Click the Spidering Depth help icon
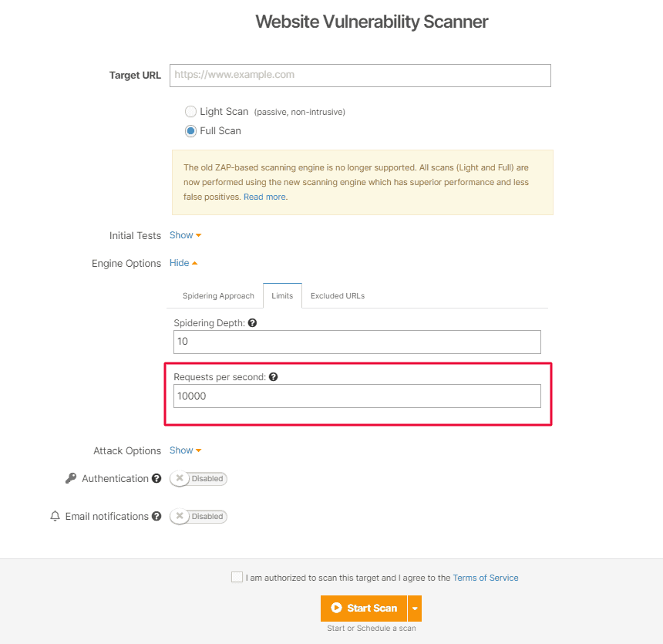The width and height of the screenshot is (663, 644). (x=253, y=323)
